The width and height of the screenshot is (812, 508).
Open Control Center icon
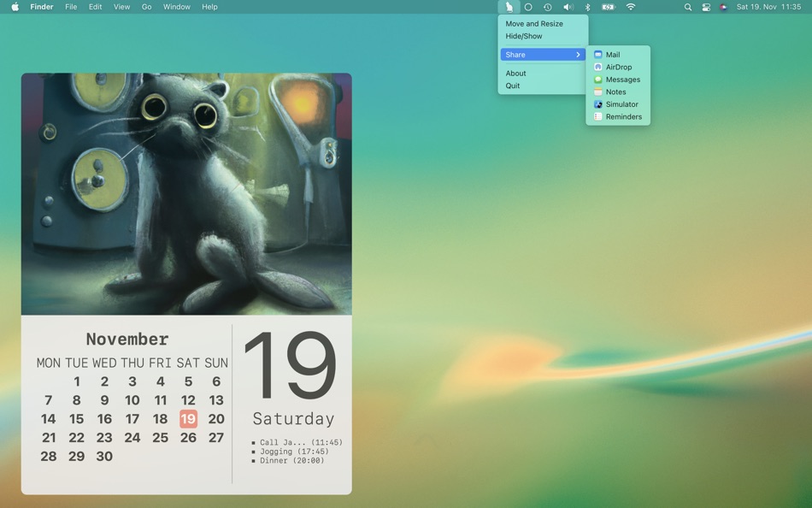click(706, 7)
